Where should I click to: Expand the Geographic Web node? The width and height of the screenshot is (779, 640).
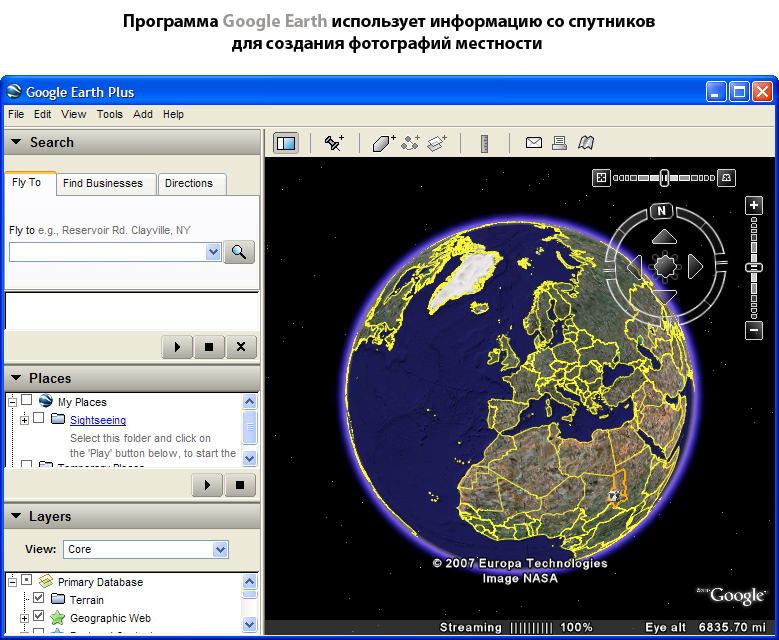[24, 619]
